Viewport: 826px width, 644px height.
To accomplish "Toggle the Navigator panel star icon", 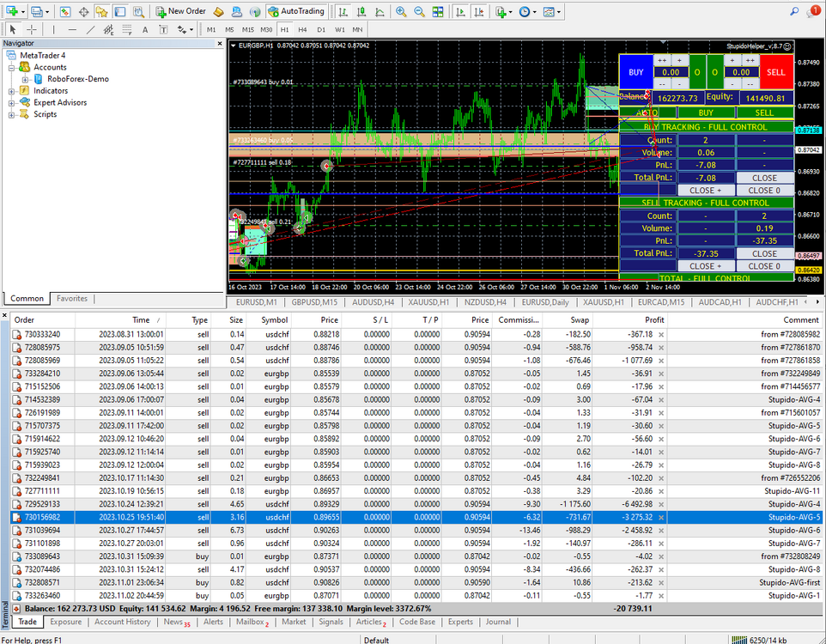I will [x=101, y=11].
